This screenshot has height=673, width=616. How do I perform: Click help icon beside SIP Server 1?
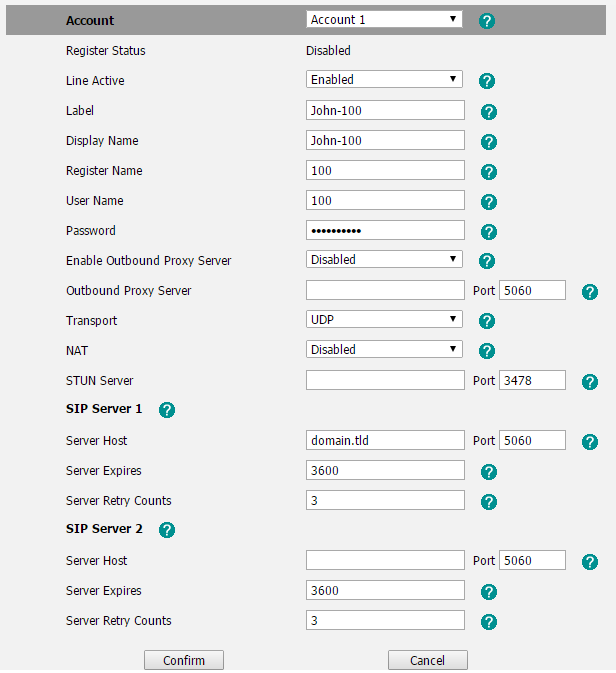167,410
